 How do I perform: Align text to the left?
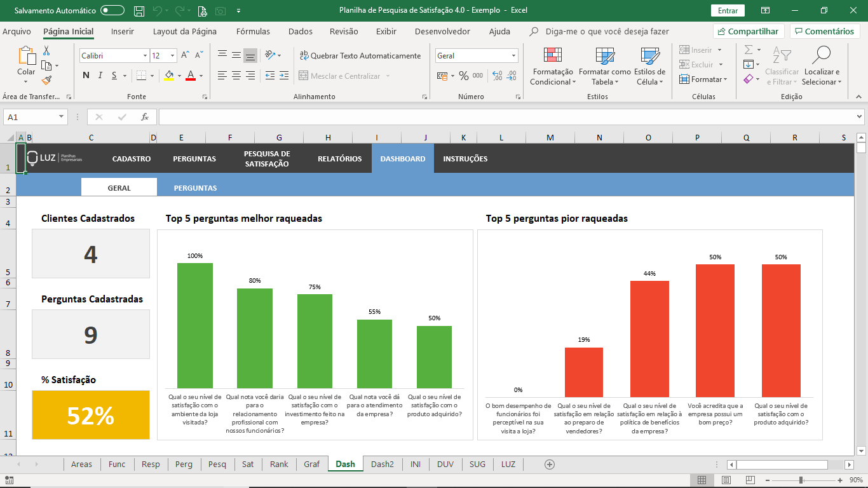pyautogui.click(x=222, y=76)
